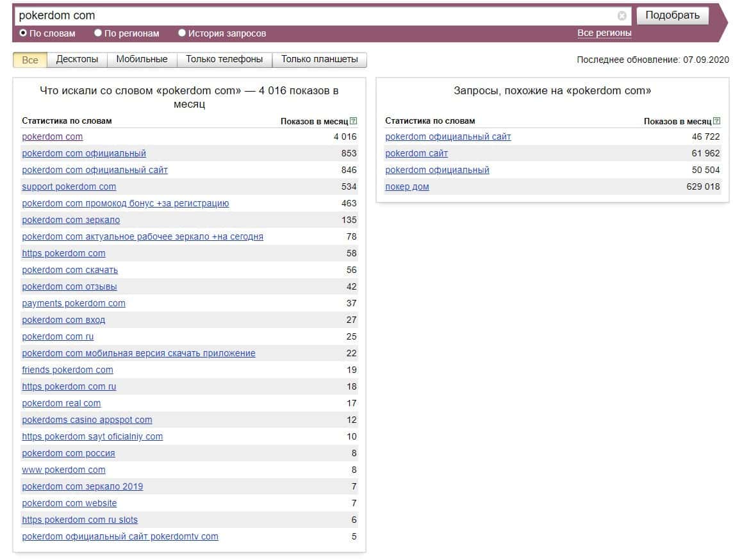Open the 'support pokerdom com' link
This screenshot has height=560, width=733.
[69, 186]
